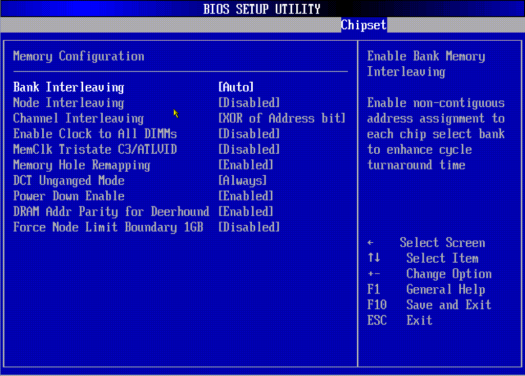Toggle Enable Clock to All DIMMs [Disabled] value
The height and width of the screenshot is (376, 525).
[249, 134]
